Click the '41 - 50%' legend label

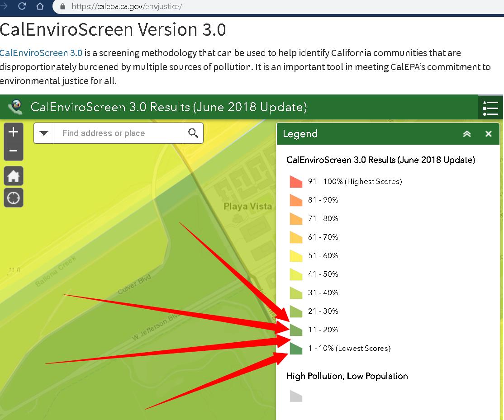(323, 274)
